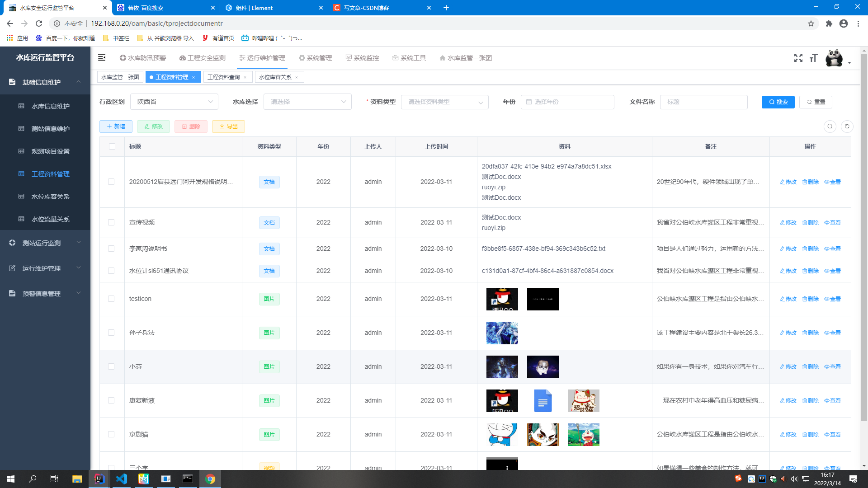Click the table search magnifier icon
The width and height of the screenshot is (868, 488).
830,127
